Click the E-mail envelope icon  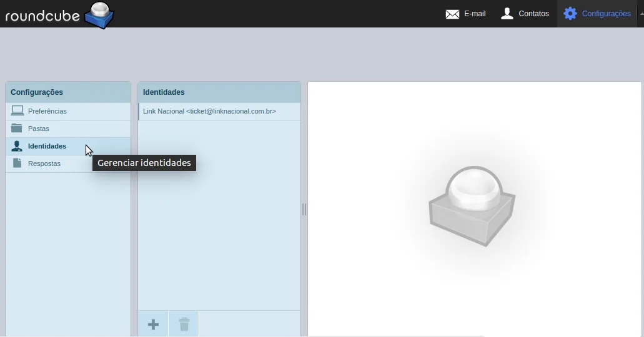point(452,14)
